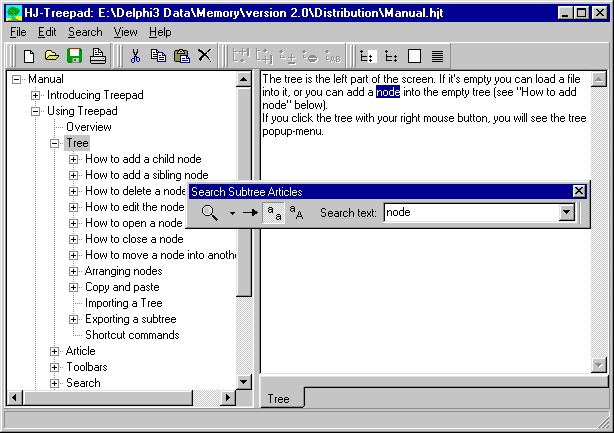This screenshot has height=433, width=614.
Task: Select the 'Shortcut commands' item
Action: pos(132,336)
